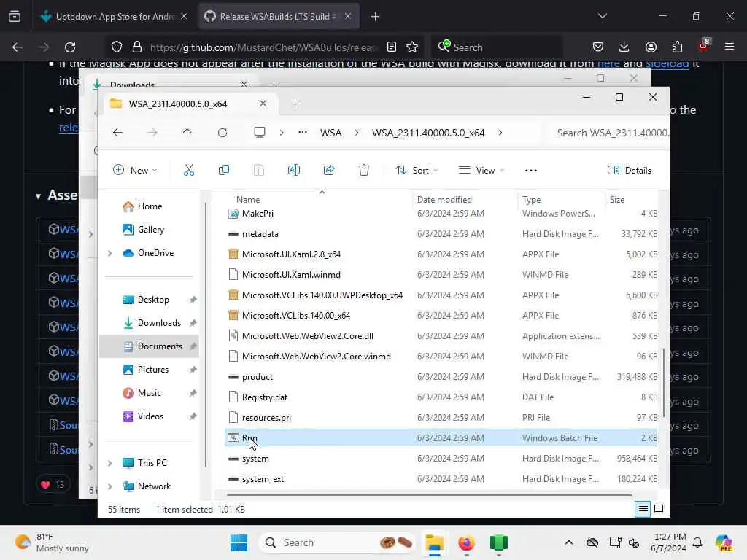The image size is (747, 560).
Task: Open Firefox downloads panel
Action: coord(624,47)
